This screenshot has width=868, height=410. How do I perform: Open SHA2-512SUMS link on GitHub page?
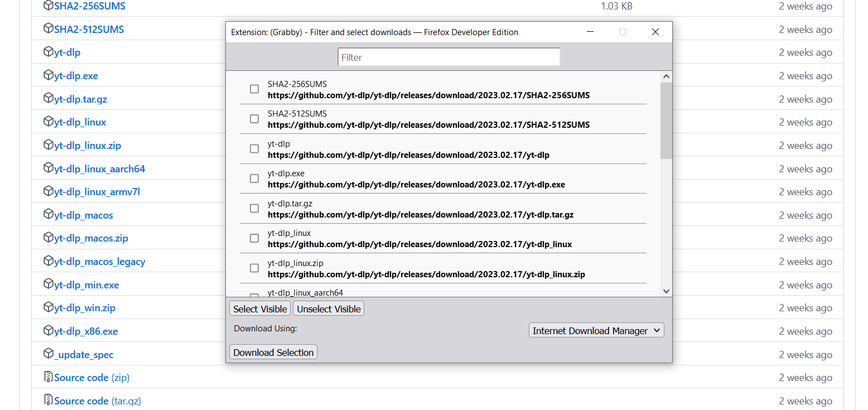(x=89, y=29)
